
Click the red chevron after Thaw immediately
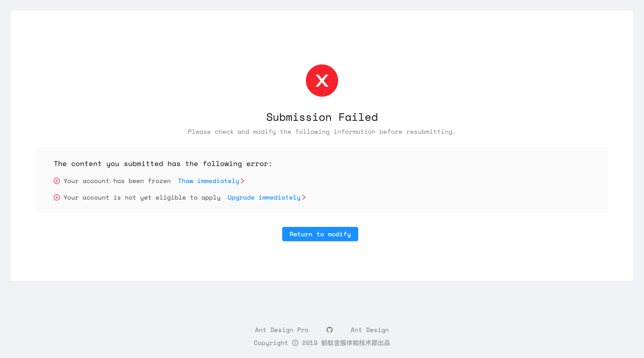[x=242, y=181]
